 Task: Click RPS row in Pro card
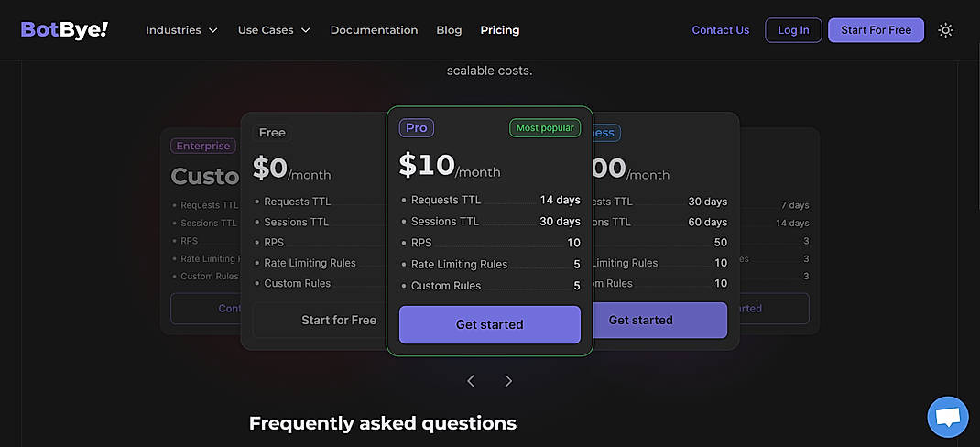pyautogui.click(x=489, y=243)
